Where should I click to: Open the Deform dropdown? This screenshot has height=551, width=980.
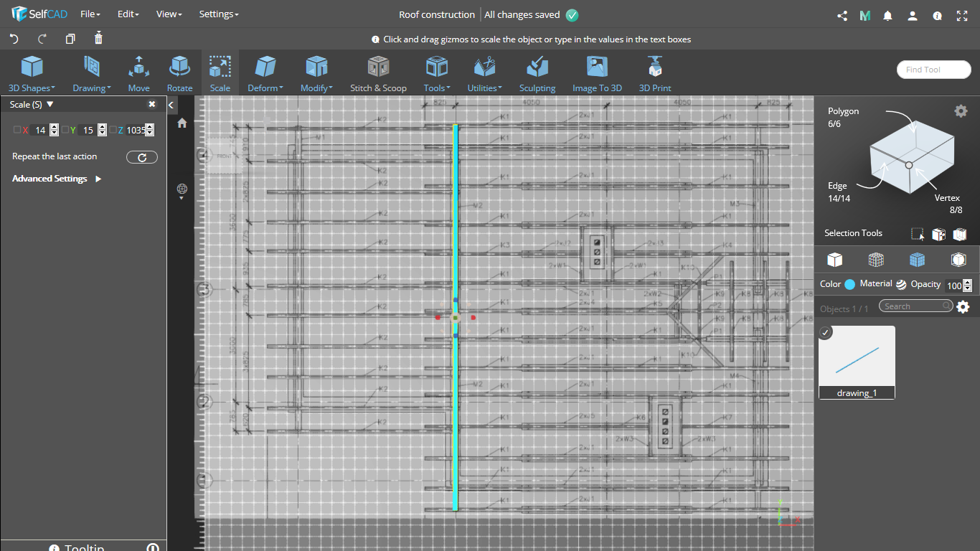pos(265,74)
